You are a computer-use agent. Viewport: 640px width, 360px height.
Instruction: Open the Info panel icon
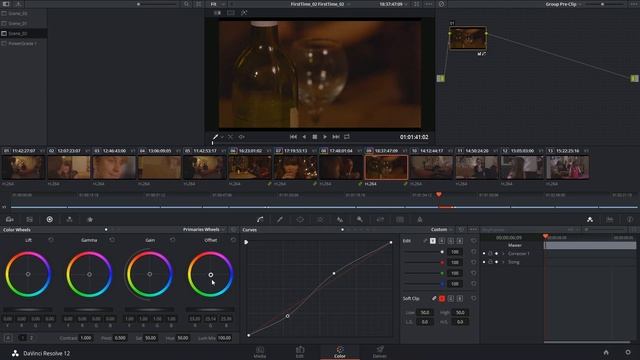click(x=630, y=220)
